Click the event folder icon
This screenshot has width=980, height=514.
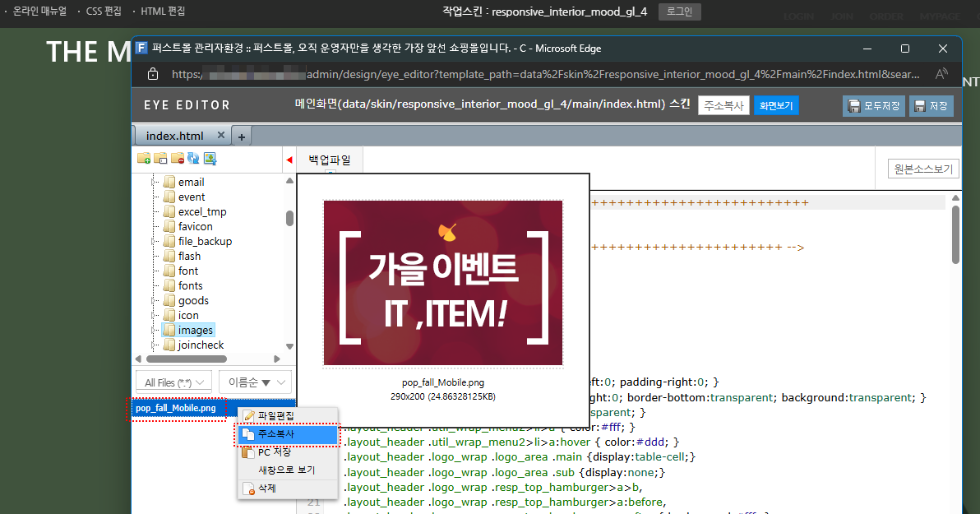point(169,197)
